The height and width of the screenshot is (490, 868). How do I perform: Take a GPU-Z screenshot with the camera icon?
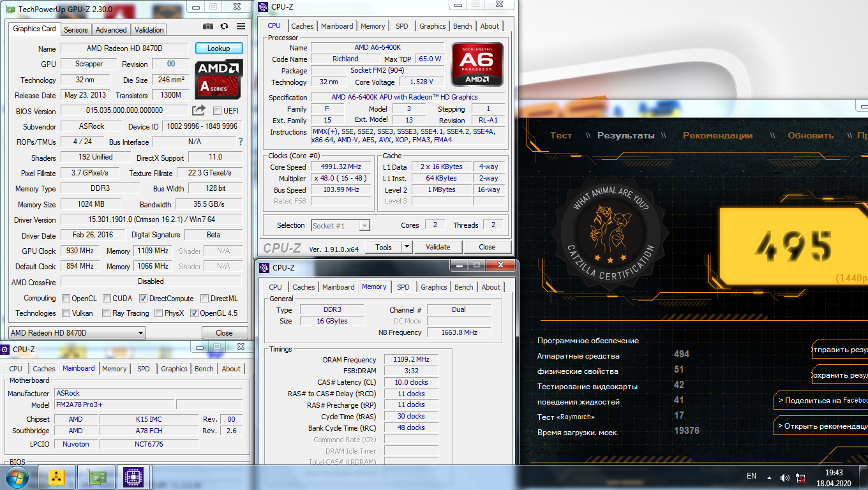point(208,26)
